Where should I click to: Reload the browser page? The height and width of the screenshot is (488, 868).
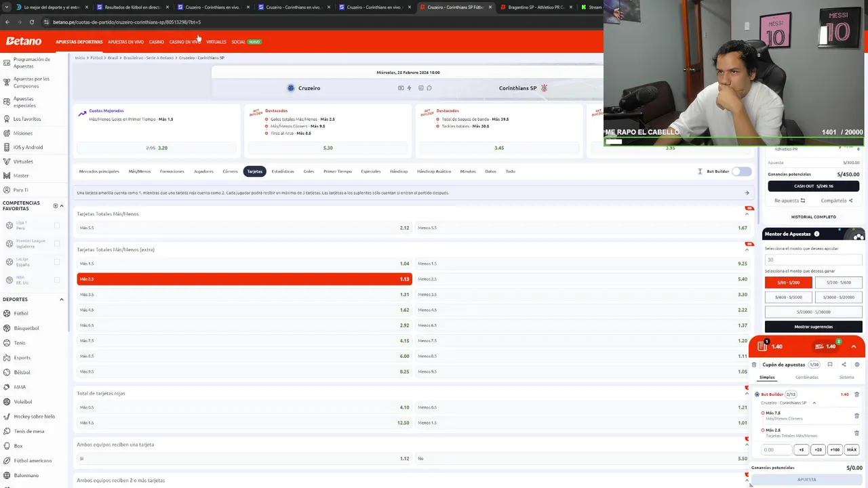[x=32, y=22]
